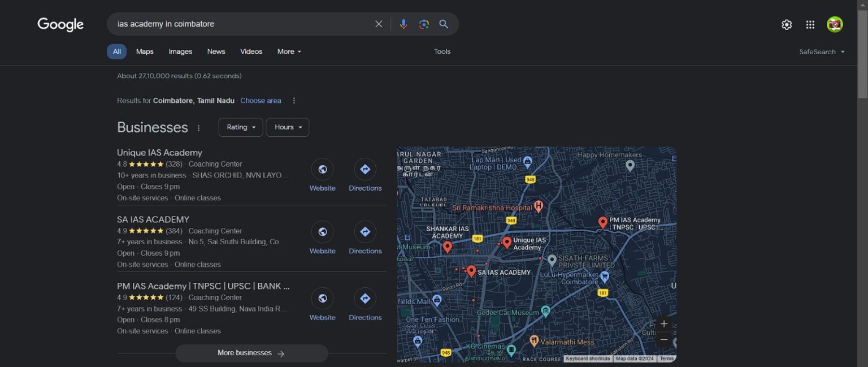
Task: Open the Google apps grid
Action: [810, 24]
